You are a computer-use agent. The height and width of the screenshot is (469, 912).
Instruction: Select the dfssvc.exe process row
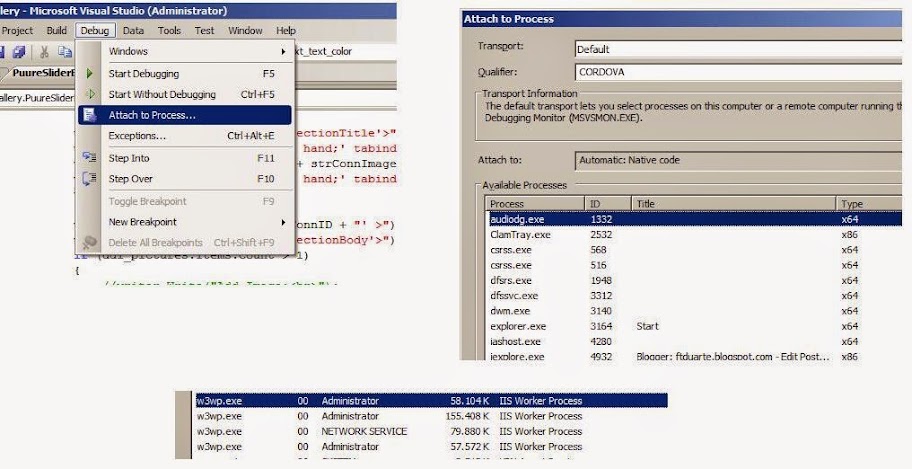[x=694, y=296]
